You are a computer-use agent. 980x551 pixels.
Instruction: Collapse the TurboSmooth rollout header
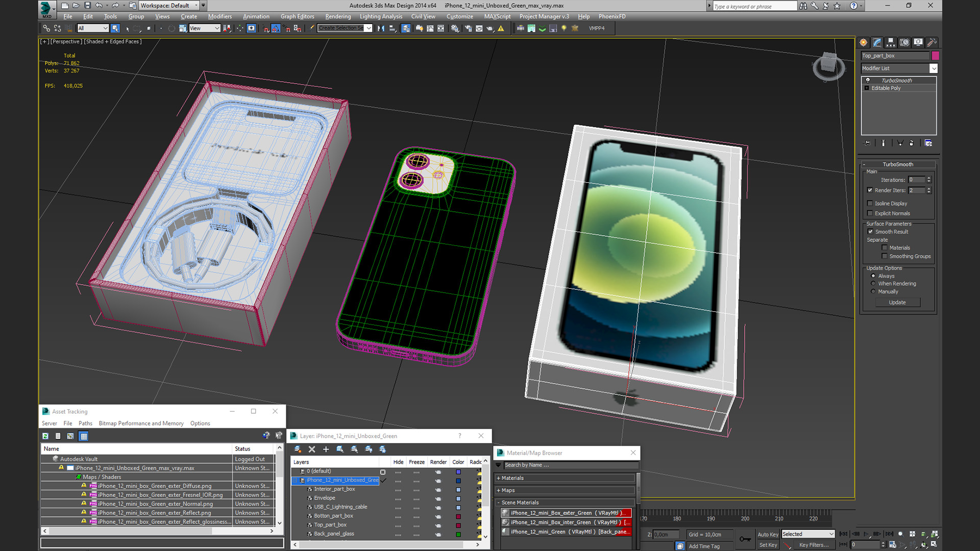898,164
